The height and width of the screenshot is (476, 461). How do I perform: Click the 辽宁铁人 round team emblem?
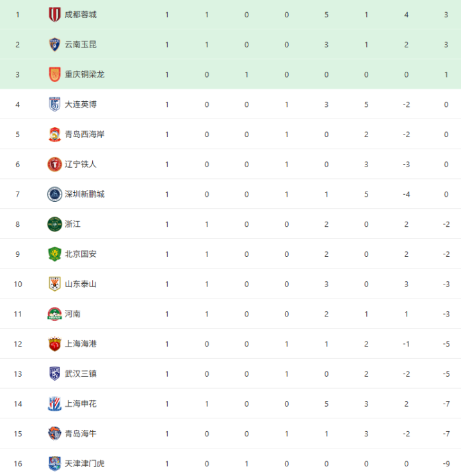pyautogui.click(x=54, y=164)
